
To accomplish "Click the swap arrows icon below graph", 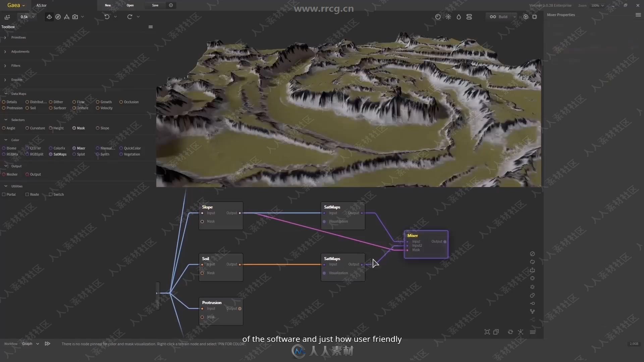I will (510, 332).
